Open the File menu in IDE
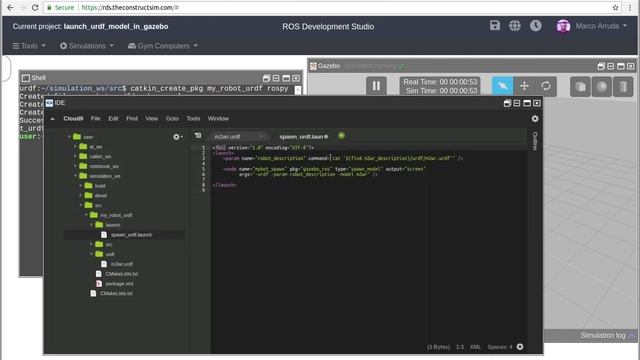The image size is (640, 360). pyautogui.click(x=96, y=118)
